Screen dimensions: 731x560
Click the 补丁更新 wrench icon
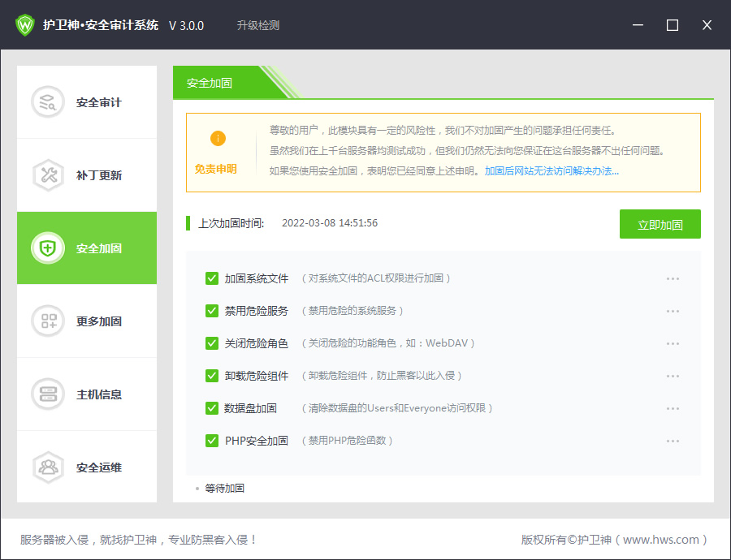click(48, 175)
